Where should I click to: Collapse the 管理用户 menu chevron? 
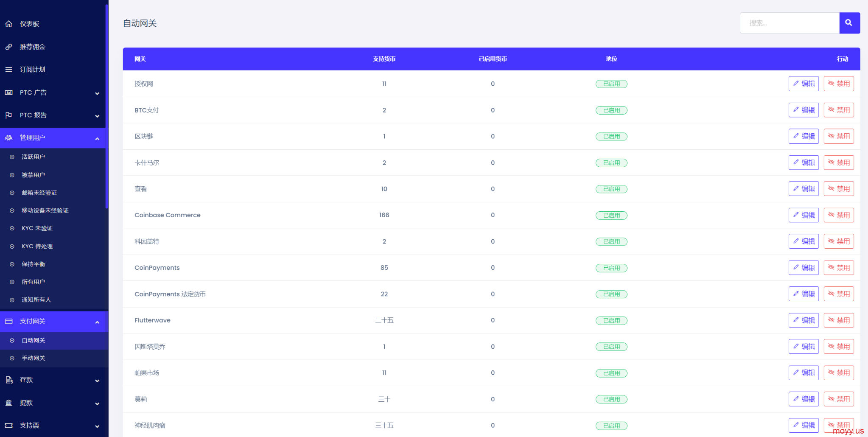click(97, 139)
